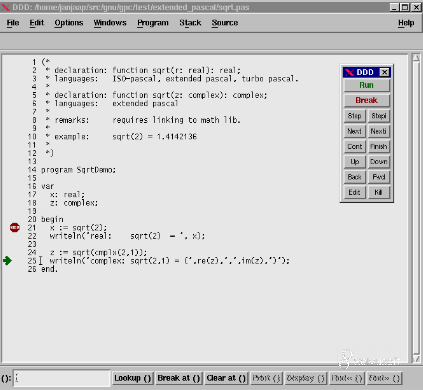Image resolution: width=423 pixels, height=390 pixels.
Task: Click the 'x: real;' variable declaration
Action: (x=67, y=195)
